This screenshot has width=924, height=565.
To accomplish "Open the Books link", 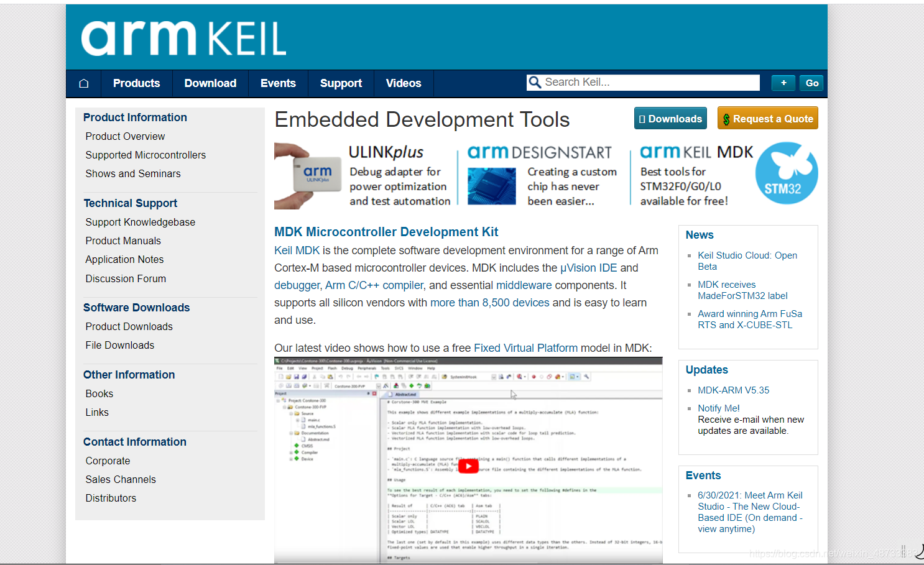I will 99,394.
